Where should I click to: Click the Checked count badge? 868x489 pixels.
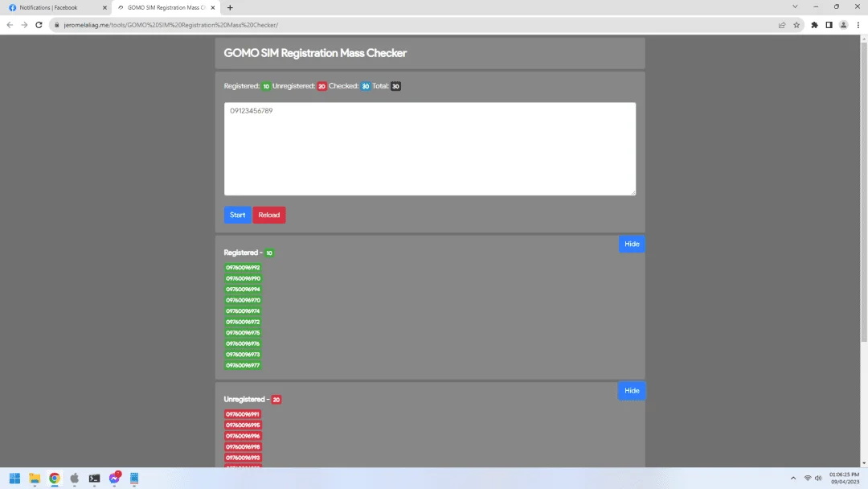click(366, 86)
